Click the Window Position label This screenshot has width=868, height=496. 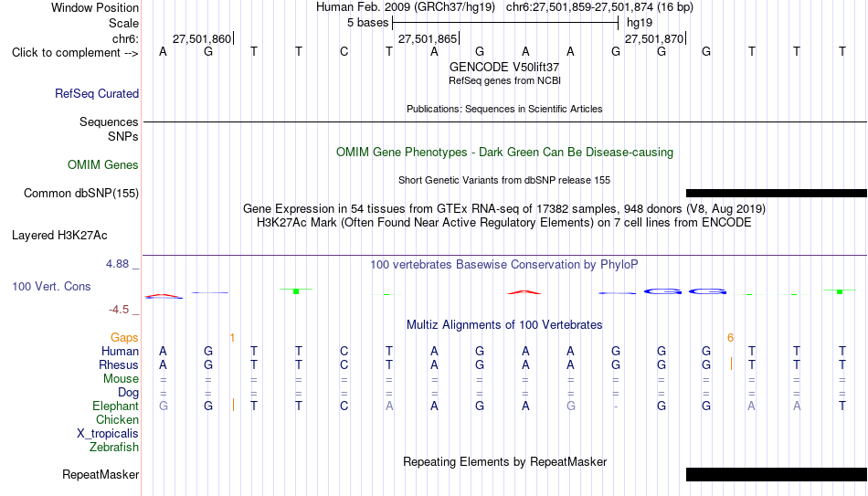coord(95,7)
